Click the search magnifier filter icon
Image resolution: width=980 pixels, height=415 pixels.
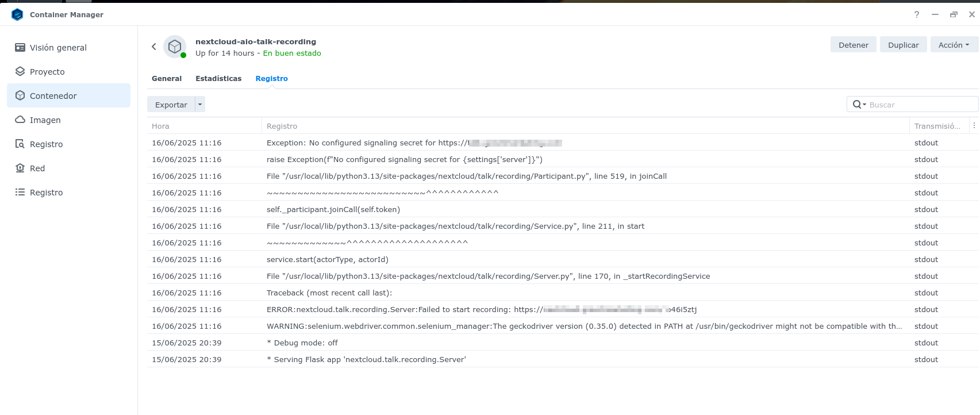[859, 105]
